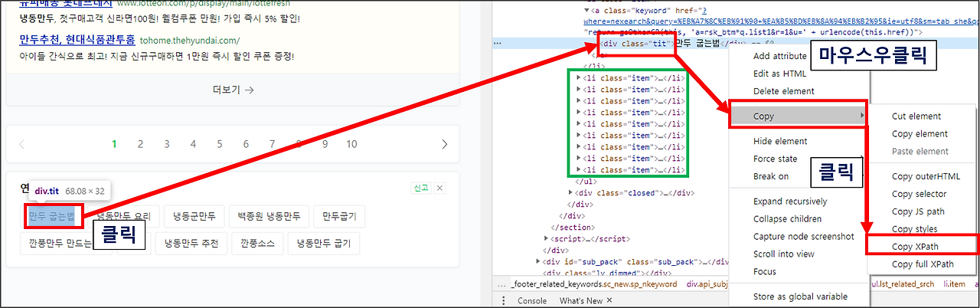Go to the next results page arrow
The width and height of the screenshot is (980, 308).
tap(445, 144)
